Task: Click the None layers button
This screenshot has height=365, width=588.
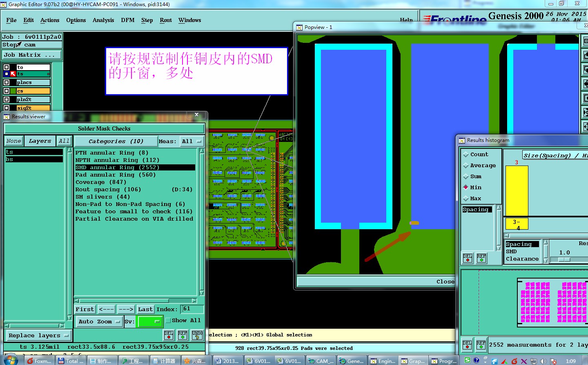Action: tap(13, 141)
